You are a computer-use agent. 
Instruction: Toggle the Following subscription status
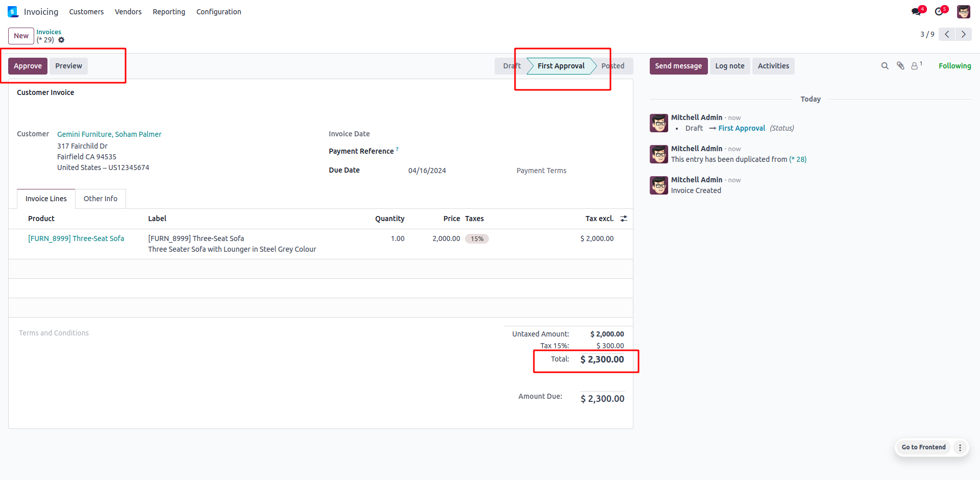(954, 66)
